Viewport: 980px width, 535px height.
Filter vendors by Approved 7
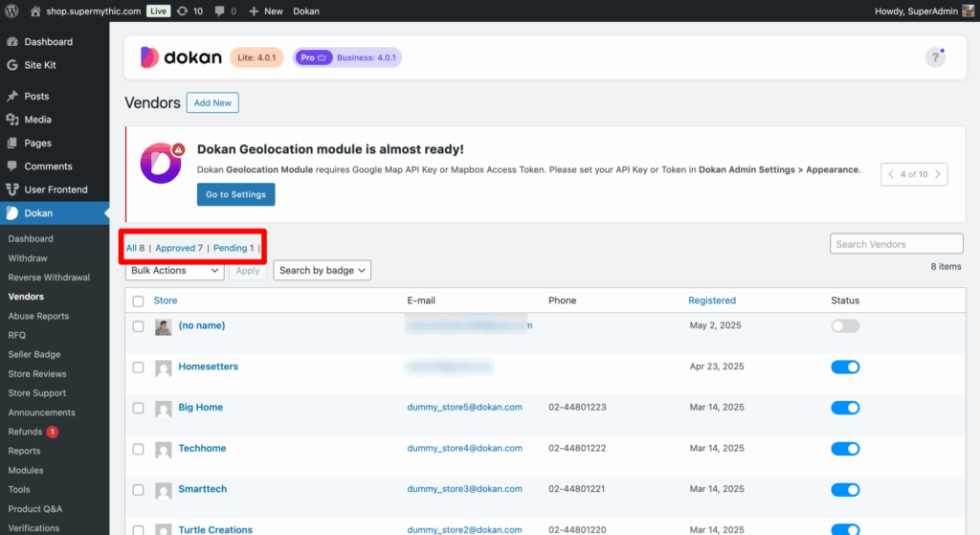coord(179,248)
